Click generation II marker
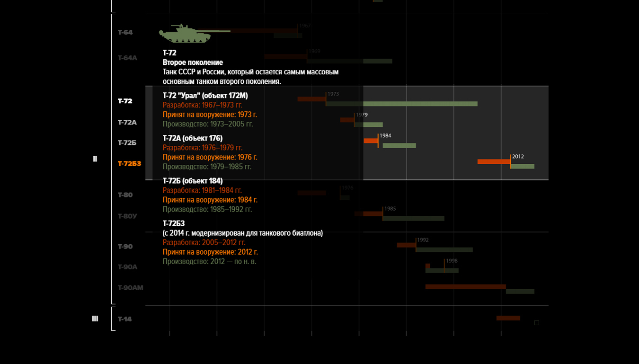Image resolution: width=639 pixels, height=364 pixels. click(x=95, y=159)
